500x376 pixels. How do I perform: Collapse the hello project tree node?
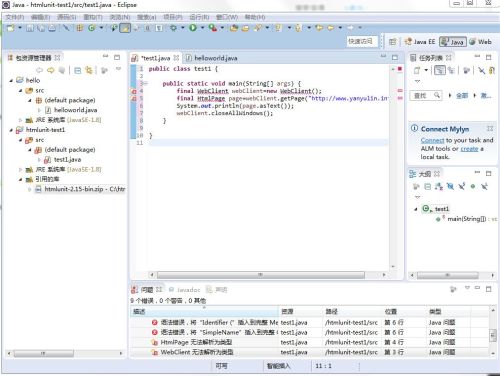[11, 80]
